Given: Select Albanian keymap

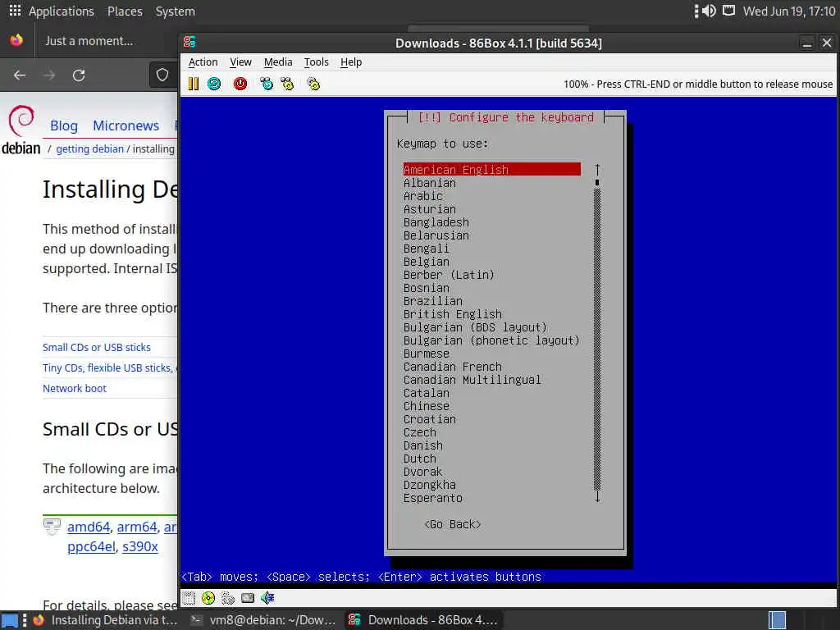Looking at the screenshot, I should 430,183.
